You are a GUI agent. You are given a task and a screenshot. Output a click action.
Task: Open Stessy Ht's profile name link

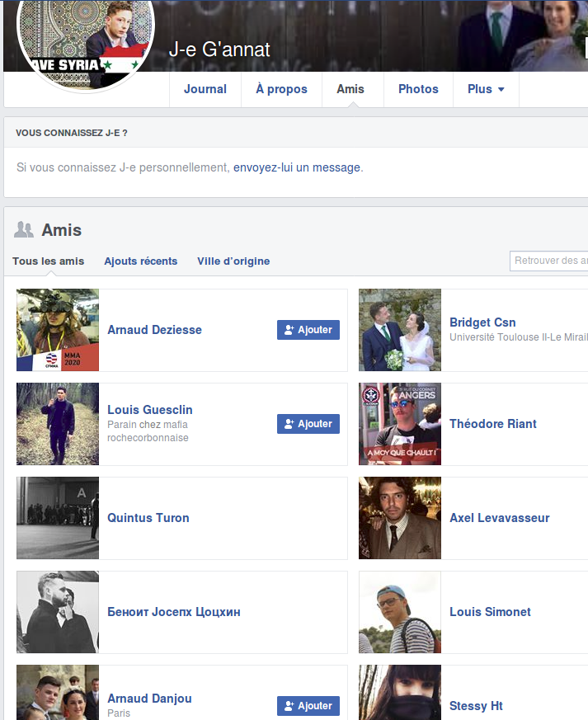pyautogui.click(x=476, y=706)
